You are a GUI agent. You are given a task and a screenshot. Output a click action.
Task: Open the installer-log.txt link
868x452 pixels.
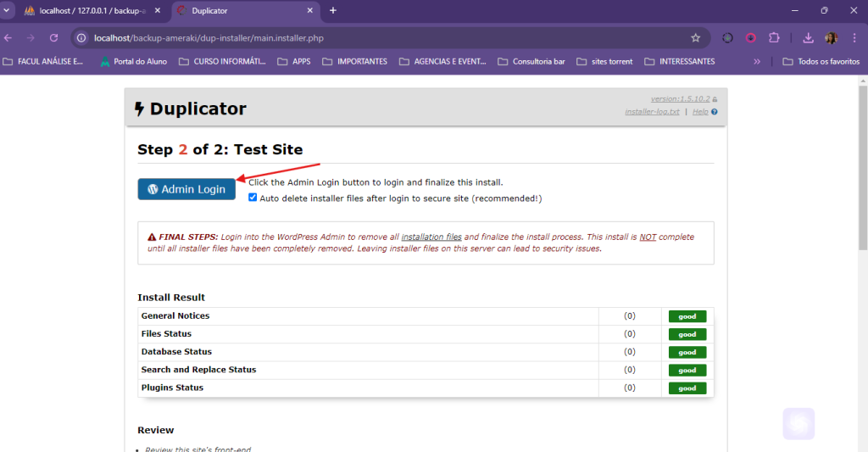(x=652, y=112)
